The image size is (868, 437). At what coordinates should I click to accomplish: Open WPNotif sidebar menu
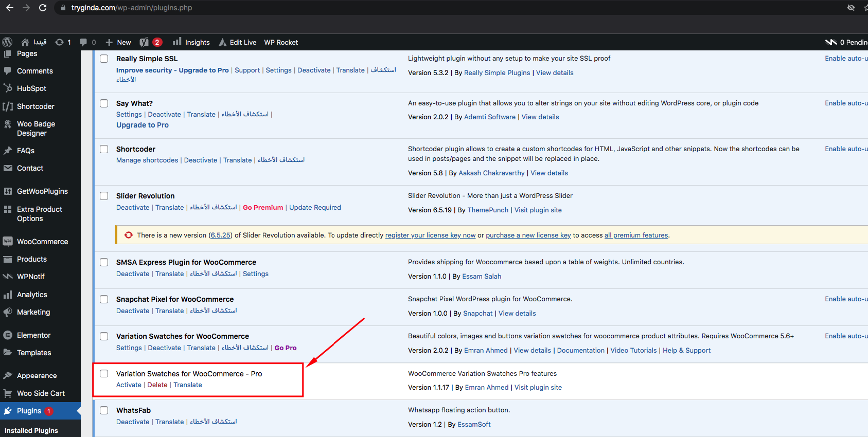point(31,277)
